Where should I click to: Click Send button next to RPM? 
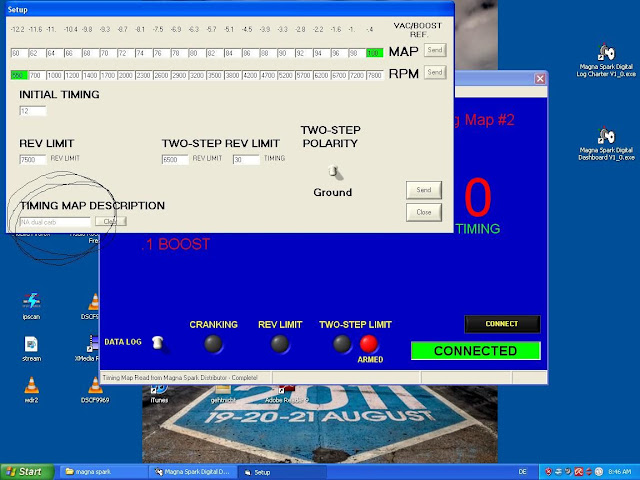click(435, 72)
